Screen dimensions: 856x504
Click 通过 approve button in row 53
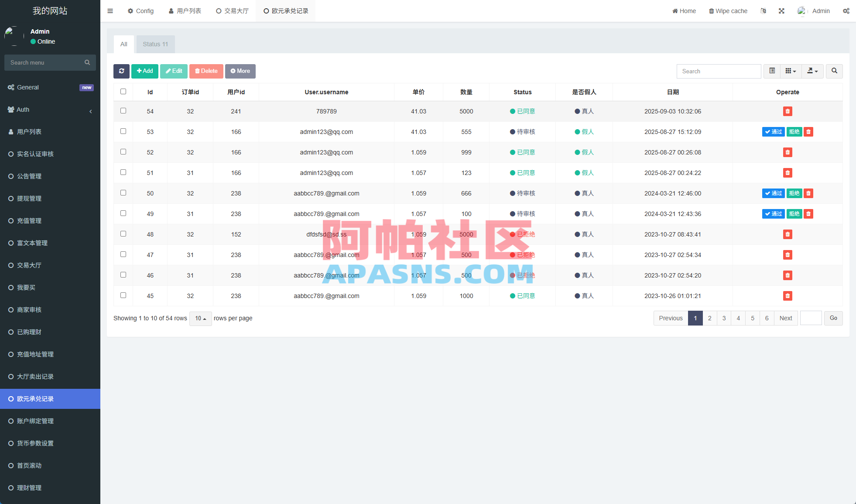(774, 132)
